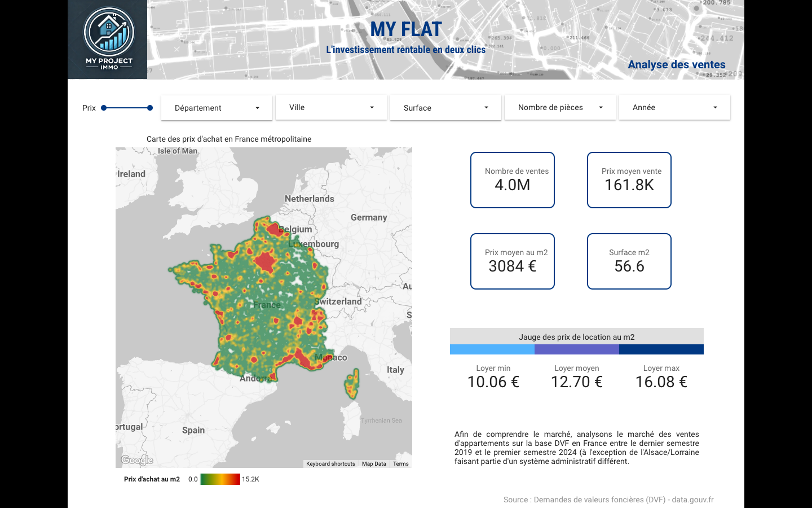Click the Tyrrhenian Sea map label
The image size is (812, 508).
tap(382, 421)
